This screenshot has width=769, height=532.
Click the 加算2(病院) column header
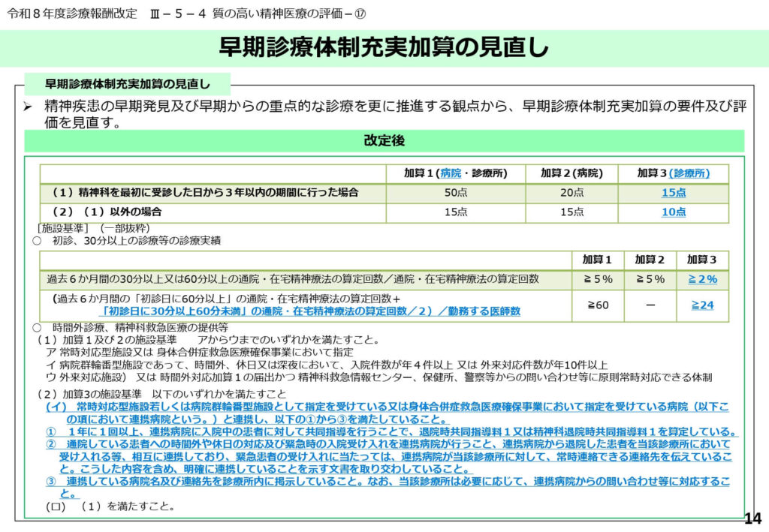click(571, 173)
